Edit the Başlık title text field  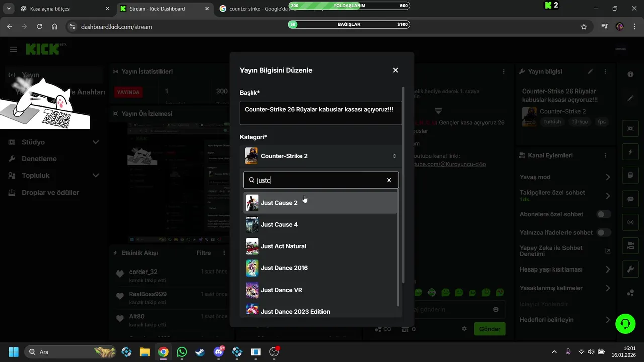point(321,113)
